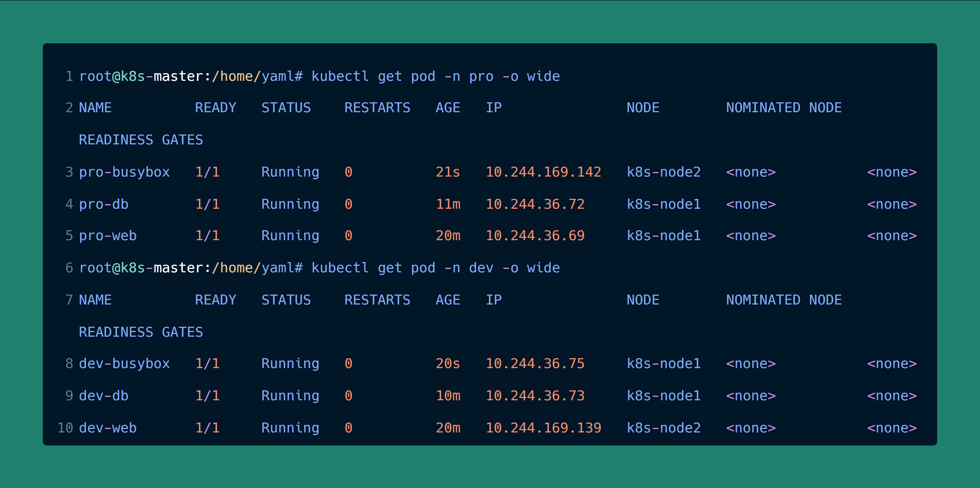Click the age value '10m'

[x=448, y=396]
